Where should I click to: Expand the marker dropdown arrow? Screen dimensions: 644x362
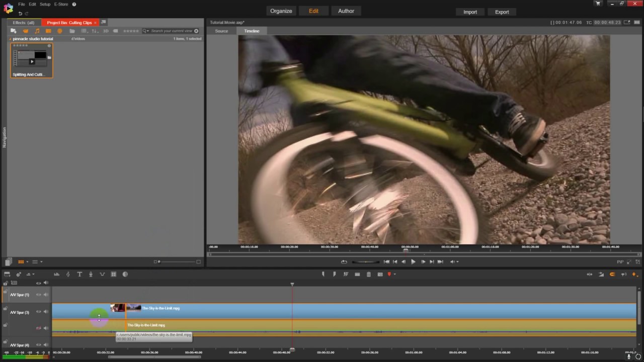[395, 274]
